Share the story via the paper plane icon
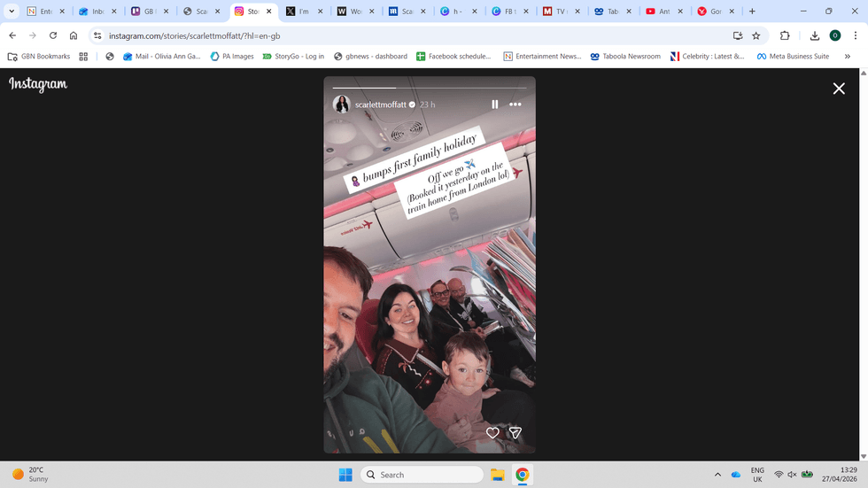868x488 pixels. point(515,432)
